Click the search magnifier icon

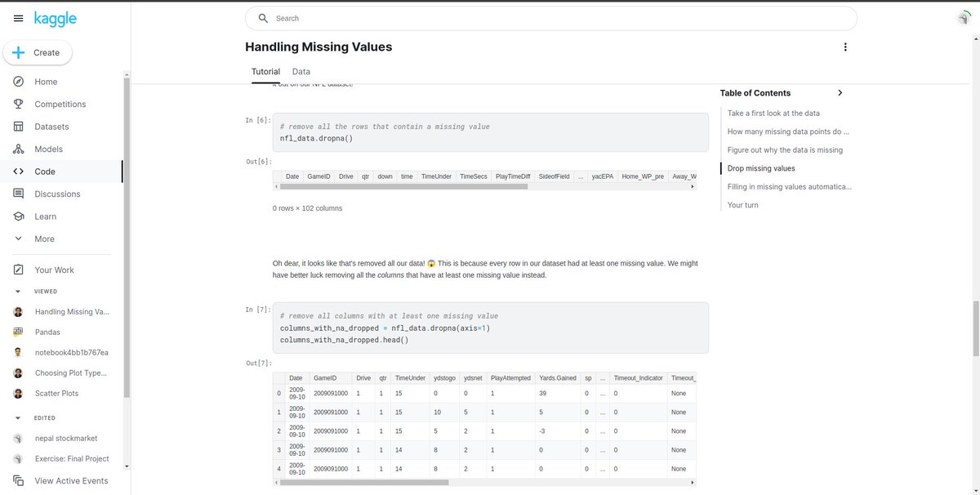(263, 18)
